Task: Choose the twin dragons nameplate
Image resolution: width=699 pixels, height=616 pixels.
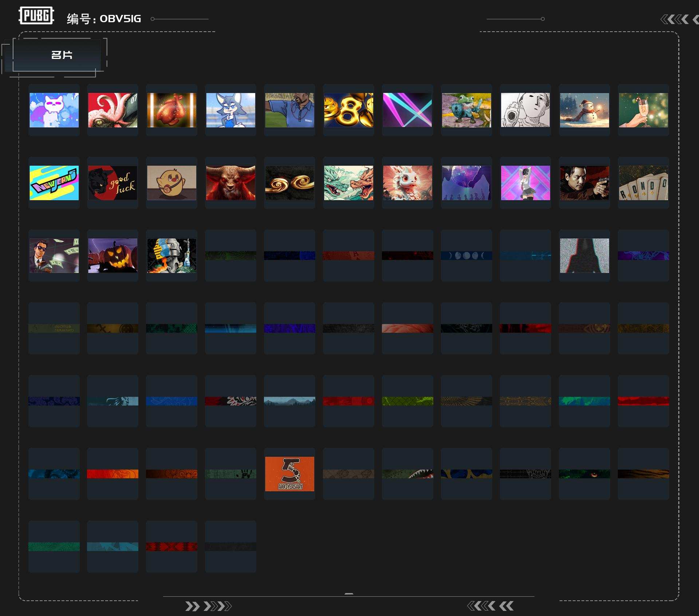Action: (x=349, y=183)
